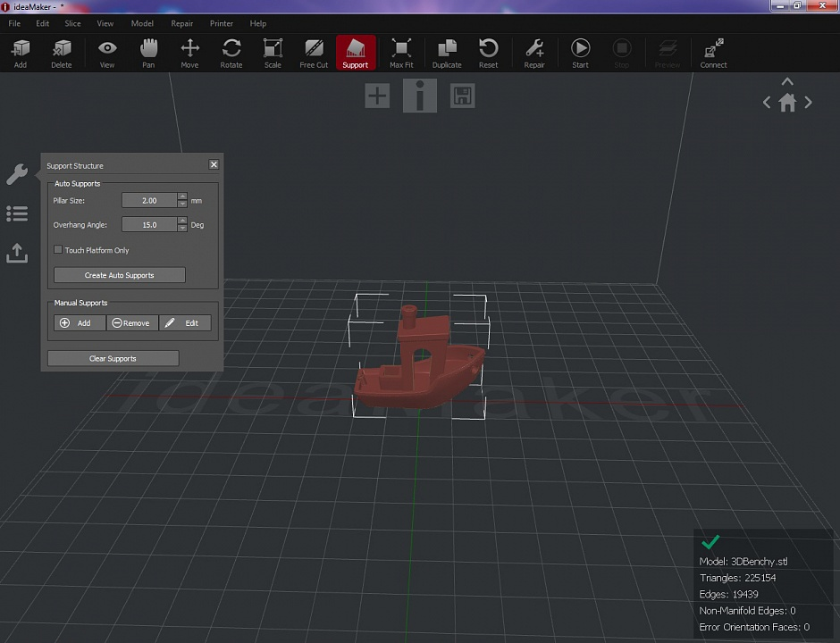Rotate view using the right chevron arrow

pos(808,103)
